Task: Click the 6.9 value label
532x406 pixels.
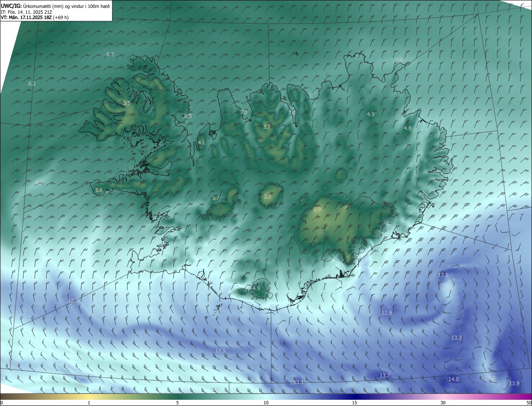Action: (188, 116)
